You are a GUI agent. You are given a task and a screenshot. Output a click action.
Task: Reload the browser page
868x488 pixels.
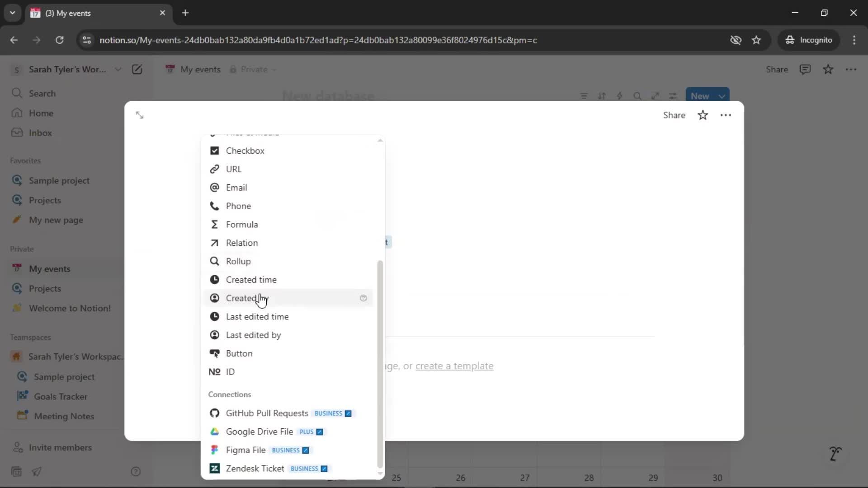[59, 40]
